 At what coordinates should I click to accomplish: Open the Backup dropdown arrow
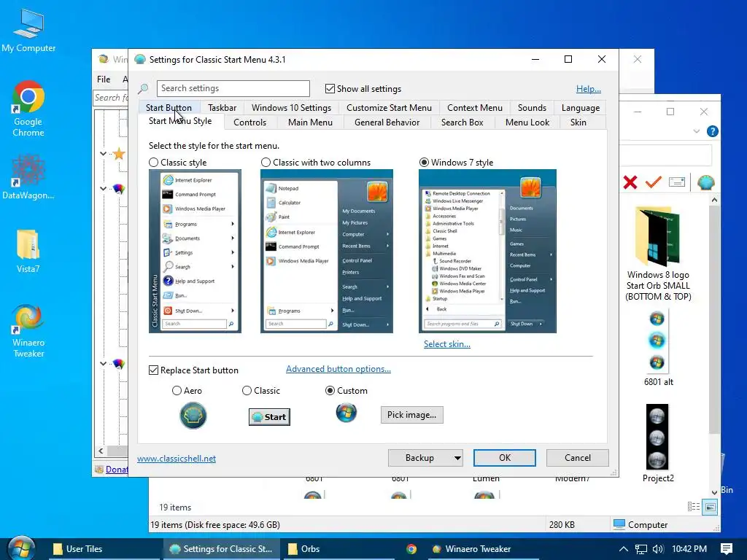point(457,458)
